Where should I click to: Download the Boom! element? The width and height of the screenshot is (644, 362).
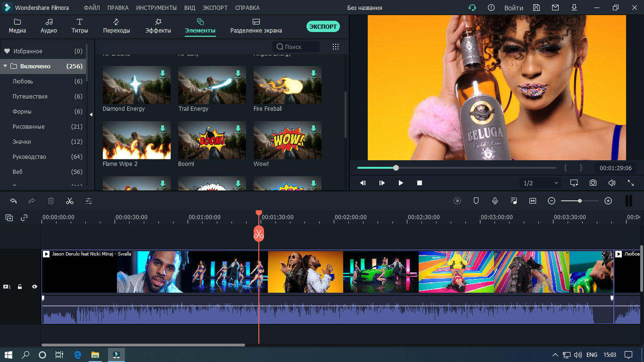pos(238,129)
